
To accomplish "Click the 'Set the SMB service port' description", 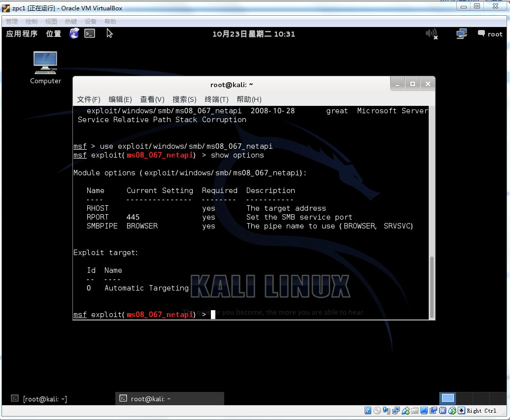I will [x=299, y=217].
